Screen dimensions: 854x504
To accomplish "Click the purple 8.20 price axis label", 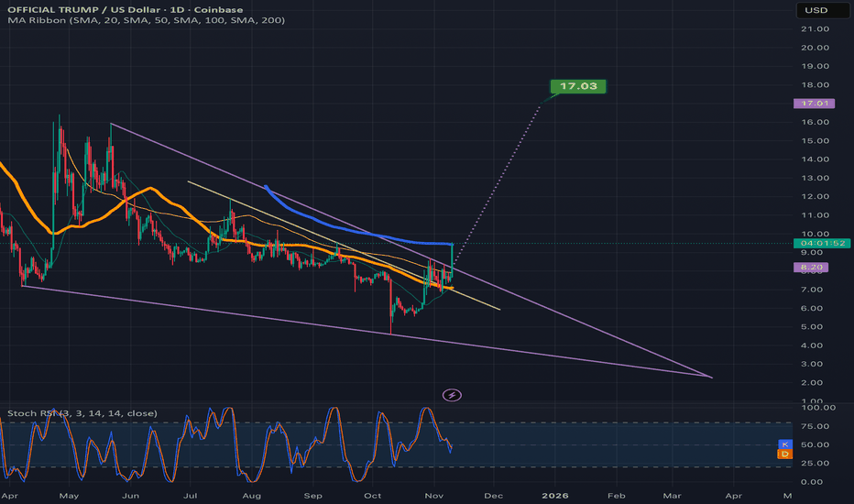I will click(x=814, y=268).
